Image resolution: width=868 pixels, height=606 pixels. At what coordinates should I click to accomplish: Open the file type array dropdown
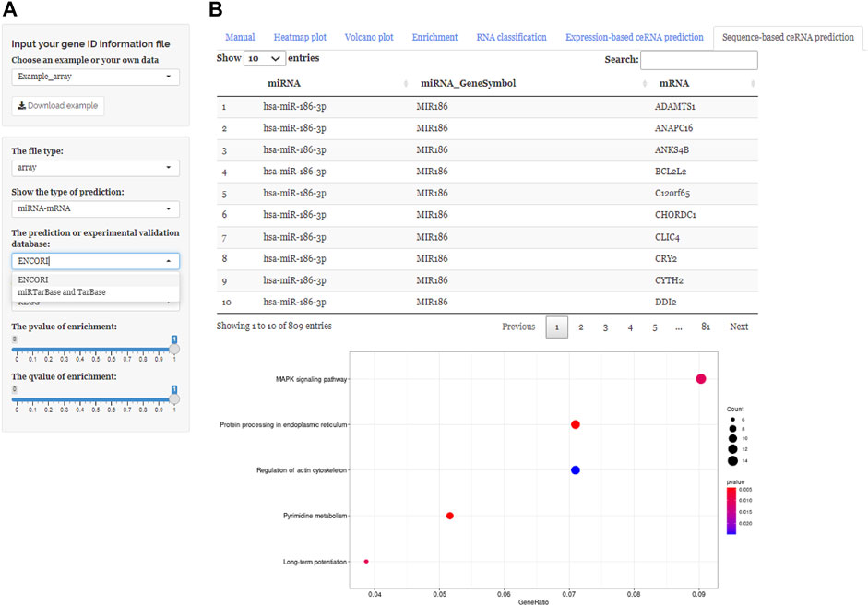[95, 168]
